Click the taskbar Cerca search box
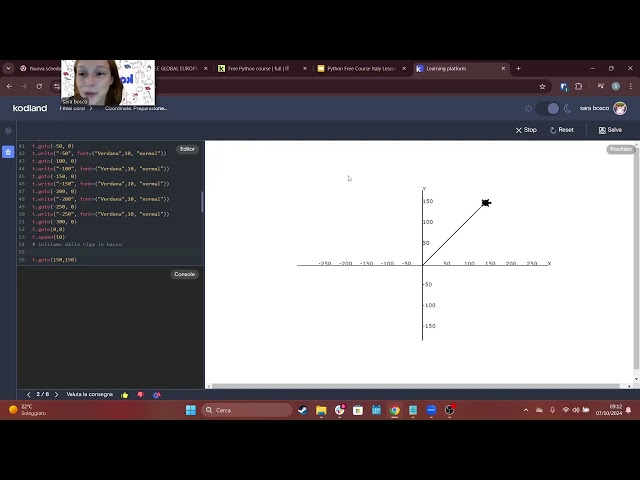The width and height of the screenshot is (640, 480). 247,410
